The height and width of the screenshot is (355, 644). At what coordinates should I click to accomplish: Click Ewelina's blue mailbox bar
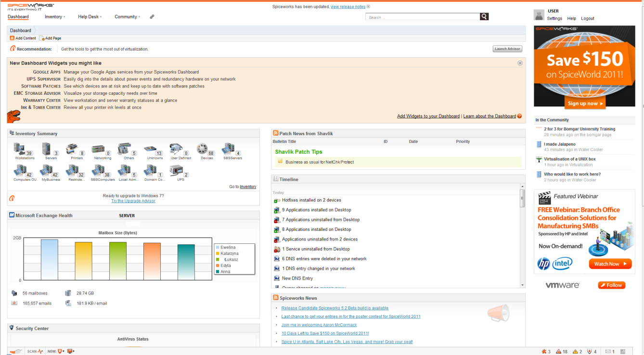pos(49,260)
